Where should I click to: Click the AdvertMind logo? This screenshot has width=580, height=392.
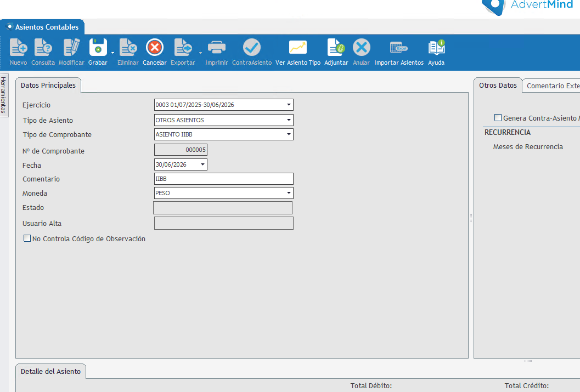(x=528, y=6)
